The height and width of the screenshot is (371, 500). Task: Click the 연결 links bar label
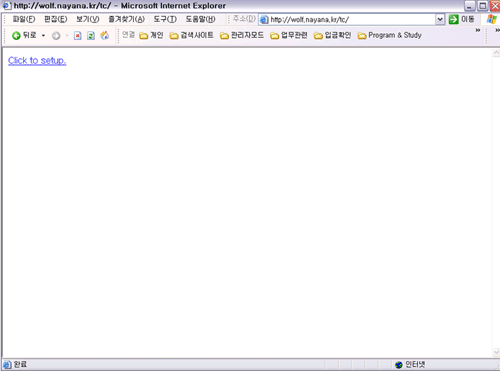pyautogui.click(x=128, y=35)
